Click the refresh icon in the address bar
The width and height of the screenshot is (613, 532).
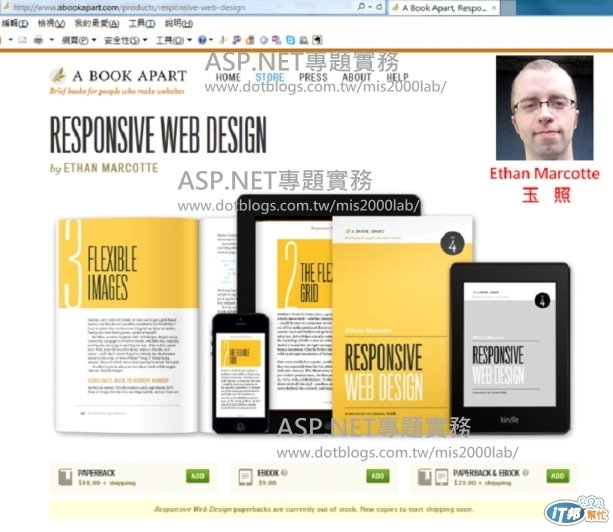click(x=379, y=7)
